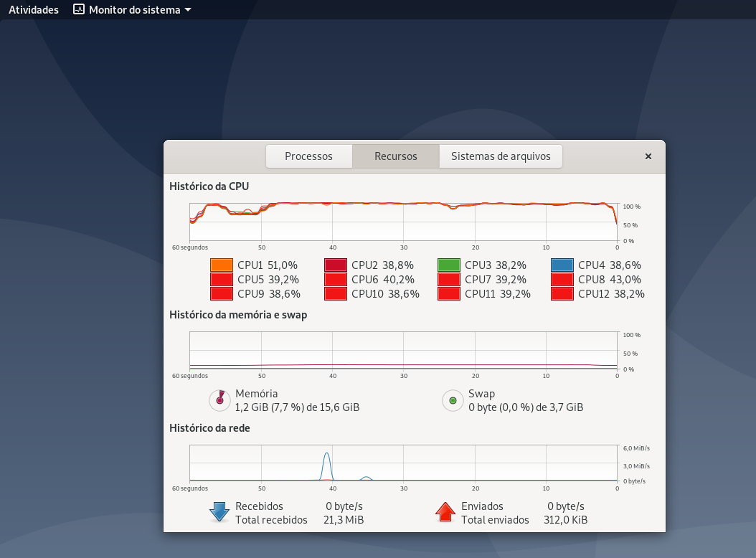Close the system monitor window
756x558 pixels.
coord(648,156)
